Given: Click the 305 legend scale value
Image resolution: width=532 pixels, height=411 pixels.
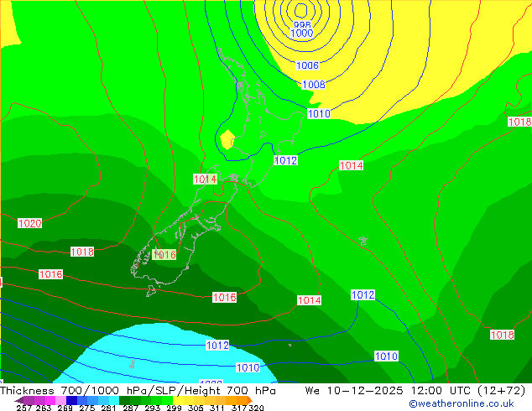Looking at the screenshot, I should pos(195,408).
